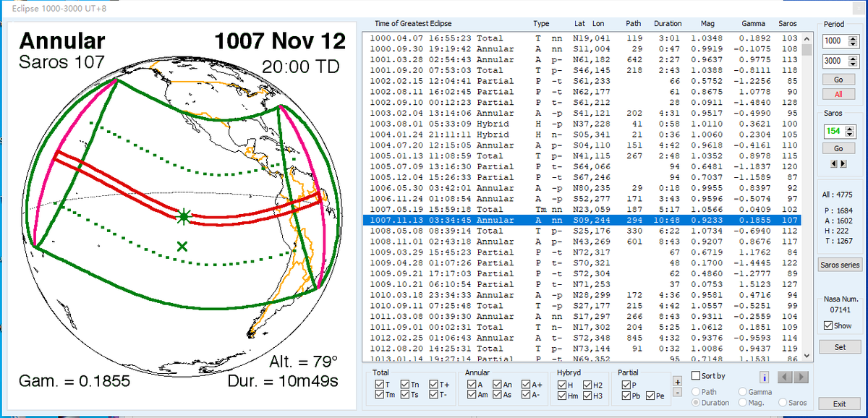The width and height of the screenshot is (868, 418).
Task: Click the left arrow beside info button
Action: [785, 377]
